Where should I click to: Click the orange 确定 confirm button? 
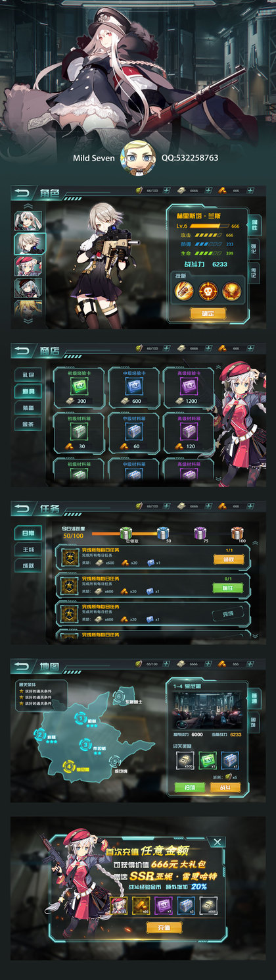pyautogui.click(x=208, y=313)
